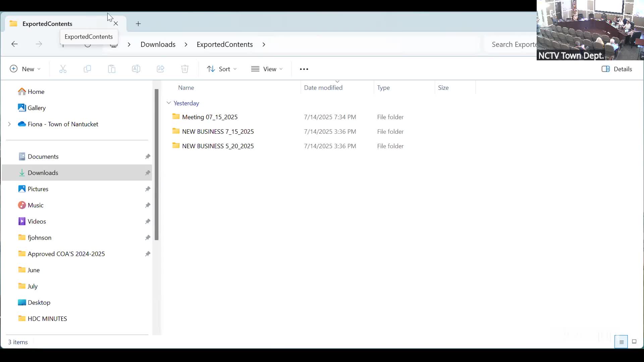Open the New dropdown menu

coord(25,69)
